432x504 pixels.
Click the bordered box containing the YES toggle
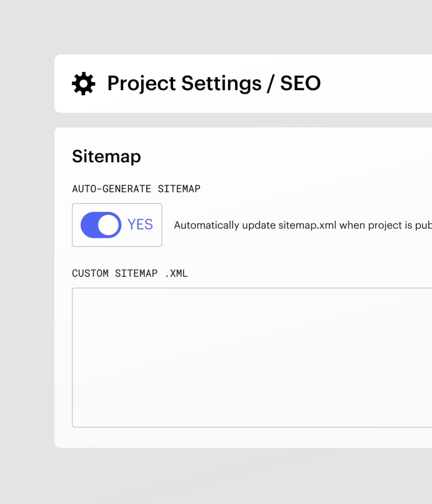[x=117, y=225]
